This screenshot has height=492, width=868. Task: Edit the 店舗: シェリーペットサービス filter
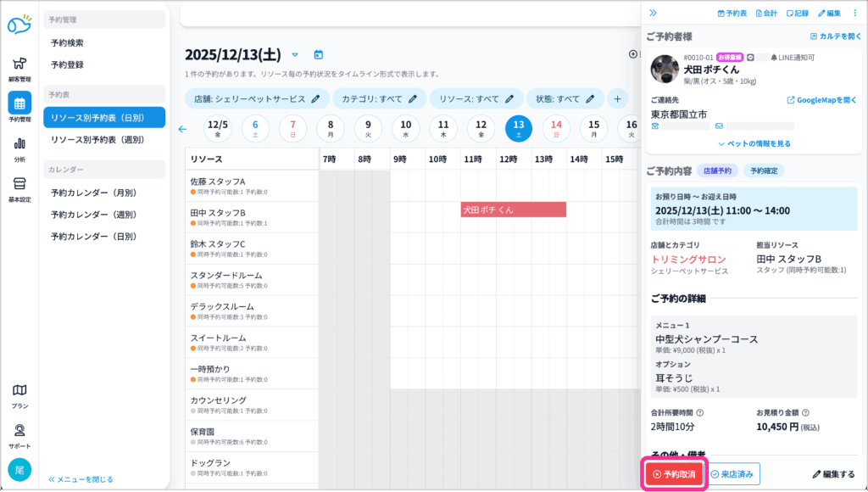pos(257,98)
